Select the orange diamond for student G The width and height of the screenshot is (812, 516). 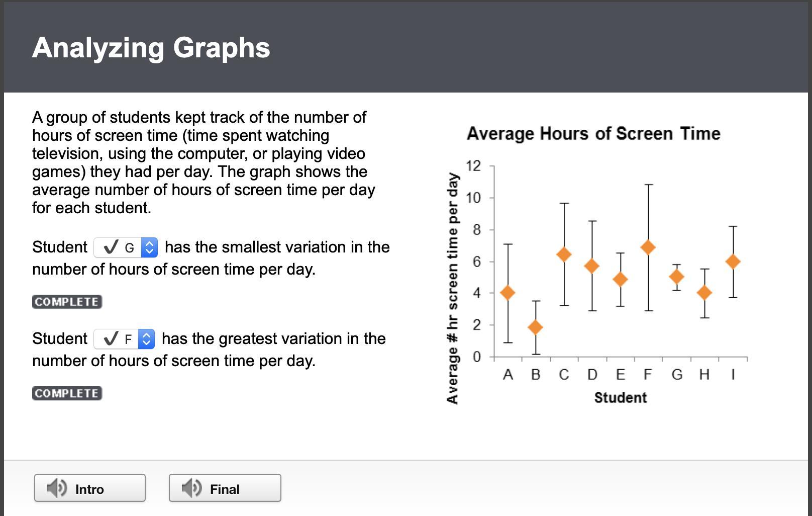[x=677, y=277]
